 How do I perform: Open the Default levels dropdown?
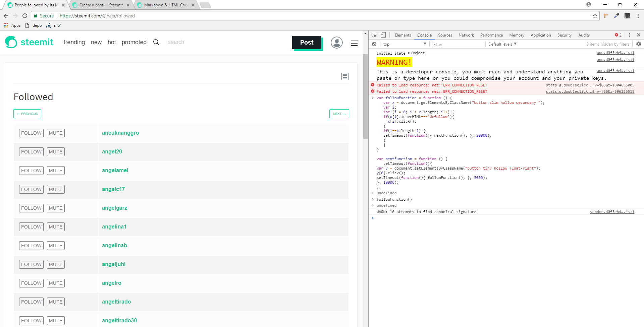pos(502,44)
